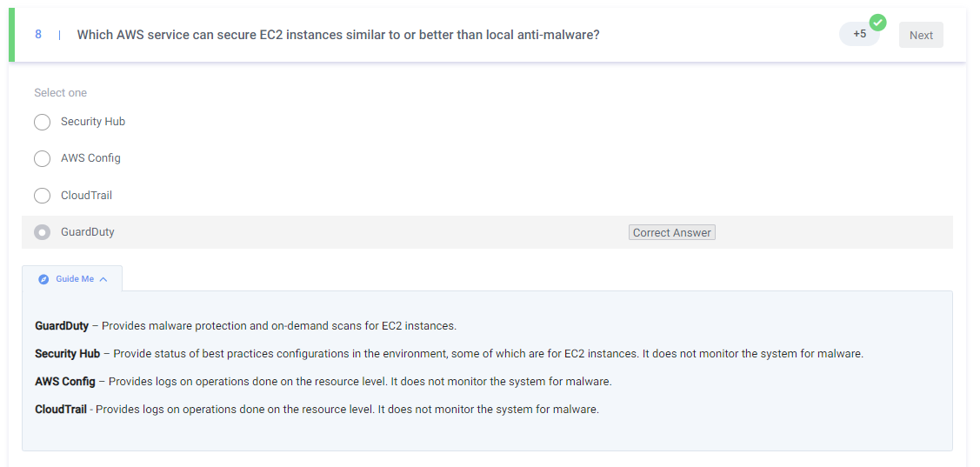Viewport: 980px width, 467px height.
Task: Click the CloudTrail answer option text
Action: pyautogui.click(x=86, y=196)
